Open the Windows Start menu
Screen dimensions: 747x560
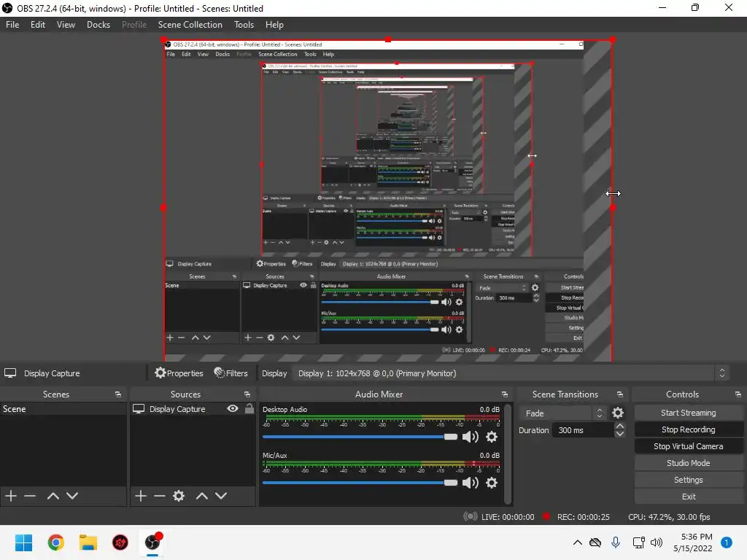pos(23,542)
